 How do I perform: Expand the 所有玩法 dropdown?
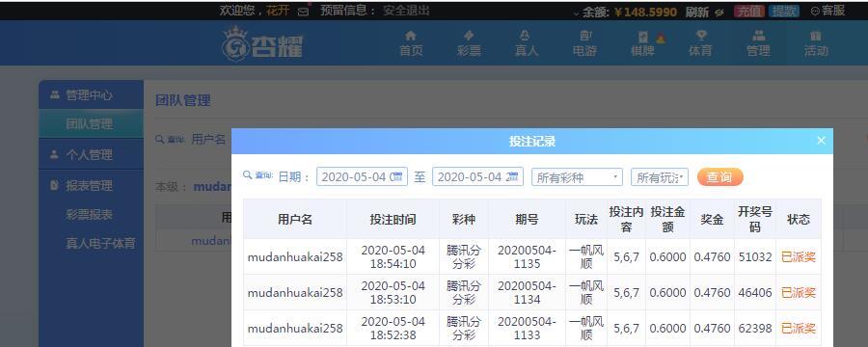pos(660,177)
